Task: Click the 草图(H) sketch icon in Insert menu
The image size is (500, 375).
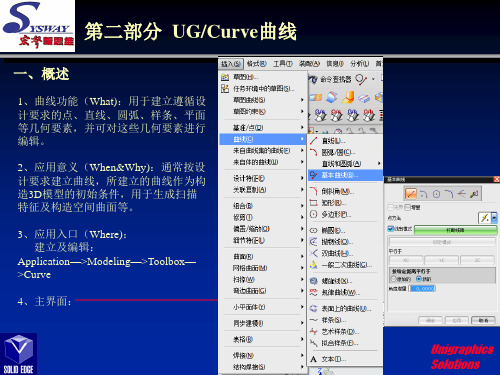Action: coord(225,77)
